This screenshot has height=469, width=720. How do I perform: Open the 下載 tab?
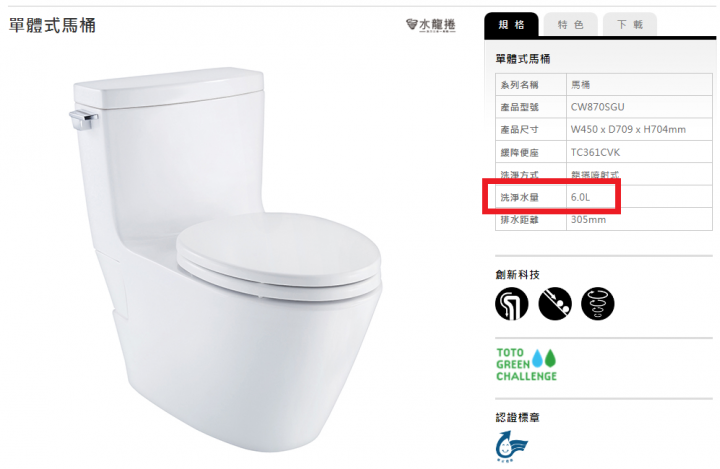point(630,25)
